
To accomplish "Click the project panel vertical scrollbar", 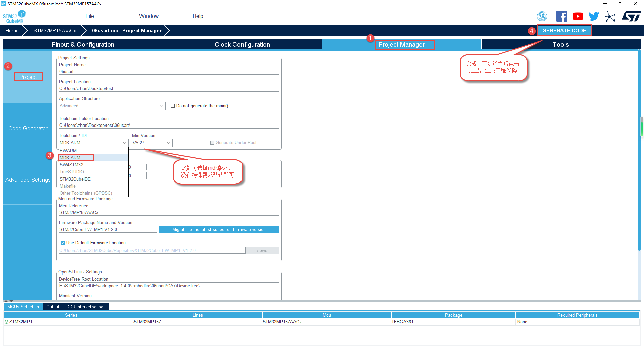I will (639, 150).
